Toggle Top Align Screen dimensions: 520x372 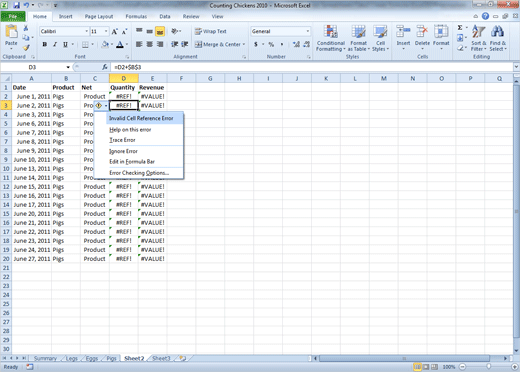point(139,31)
